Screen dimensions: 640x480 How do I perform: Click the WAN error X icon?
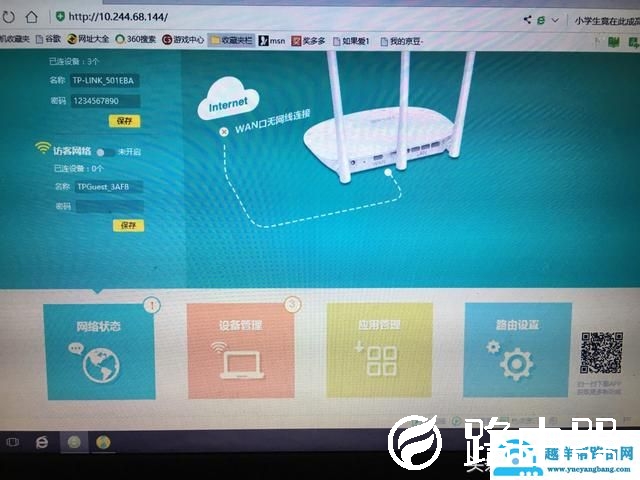point(224,132)
